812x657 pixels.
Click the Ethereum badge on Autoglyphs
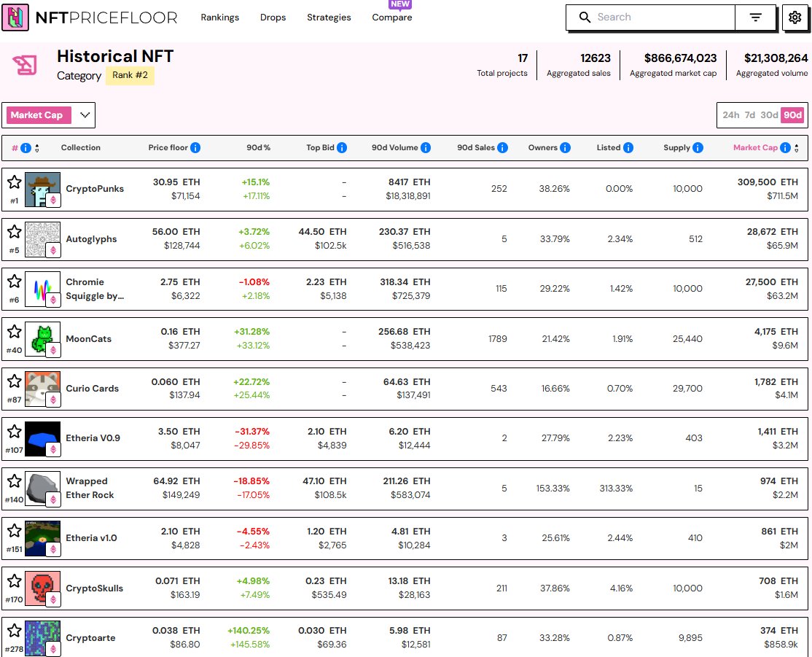52,250
